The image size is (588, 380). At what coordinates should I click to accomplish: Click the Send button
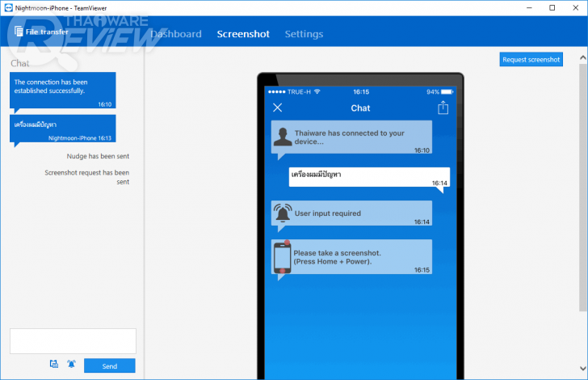(x=110, y=366)
